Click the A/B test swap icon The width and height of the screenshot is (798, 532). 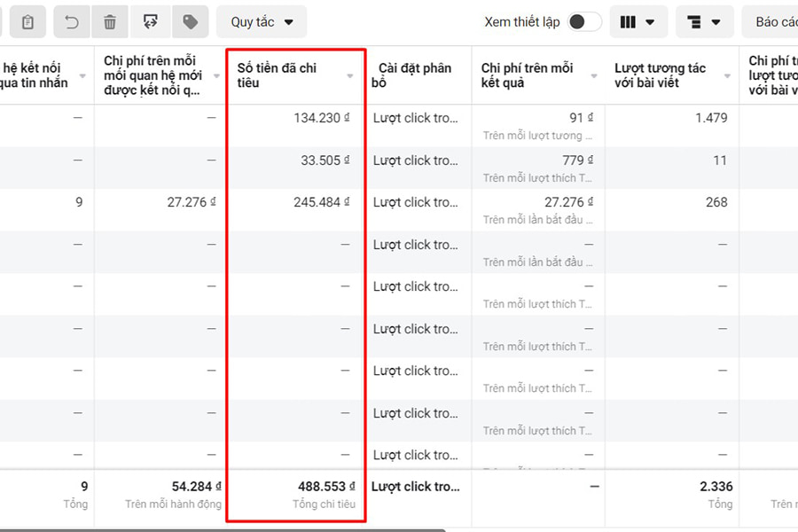point(150,22)
